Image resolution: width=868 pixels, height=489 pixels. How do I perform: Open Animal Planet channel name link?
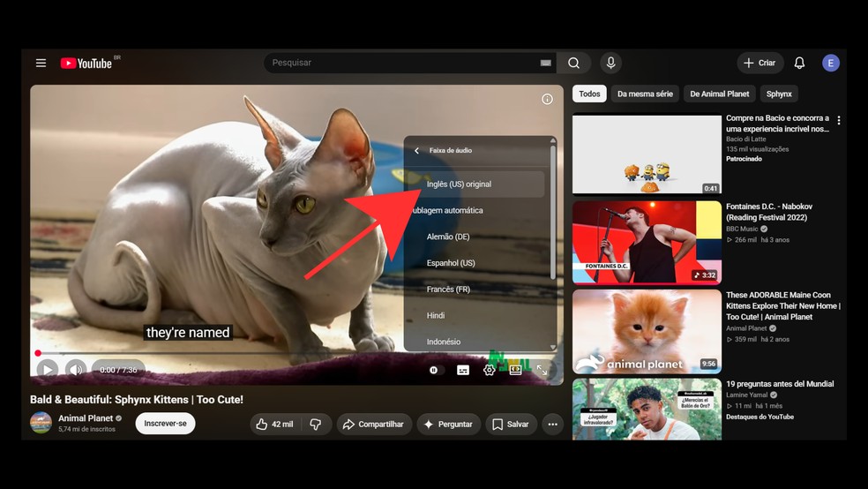click(86, 418)
